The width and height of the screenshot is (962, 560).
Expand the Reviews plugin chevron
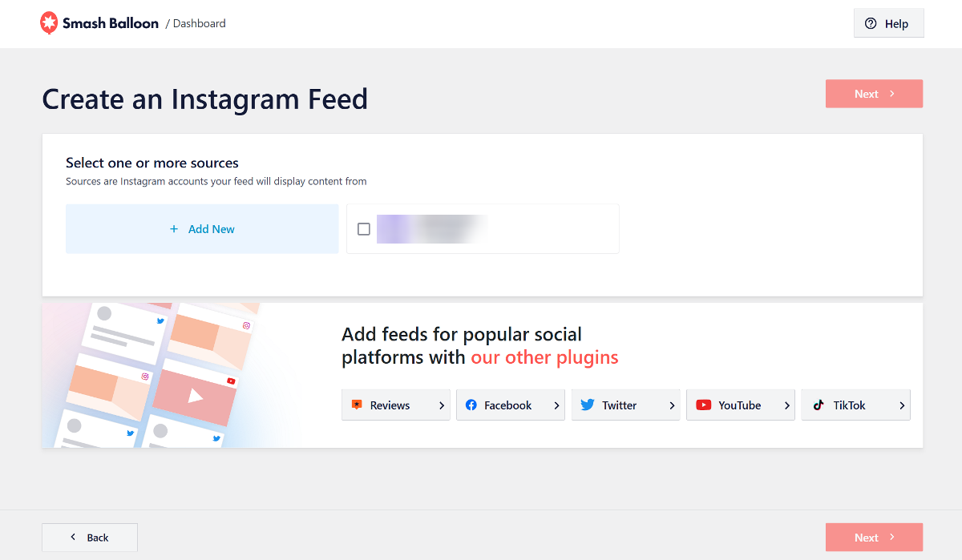tap(442, 405)
